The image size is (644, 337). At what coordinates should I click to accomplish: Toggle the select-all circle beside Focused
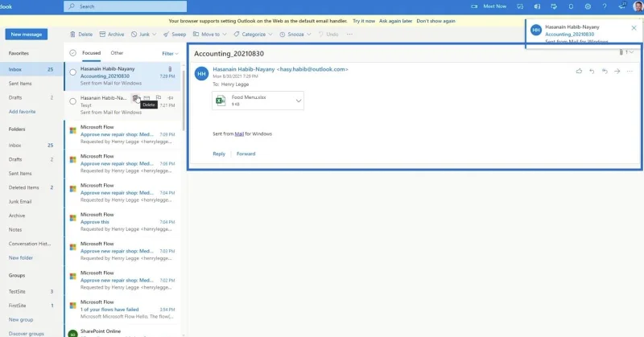[x=72, y=53]
